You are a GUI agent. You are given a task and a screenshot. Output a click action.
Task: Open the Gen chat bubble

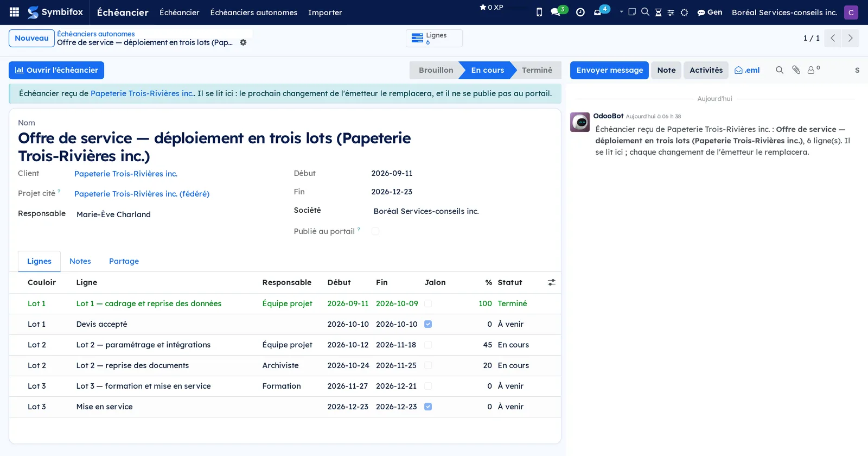[x=710, y=12]
